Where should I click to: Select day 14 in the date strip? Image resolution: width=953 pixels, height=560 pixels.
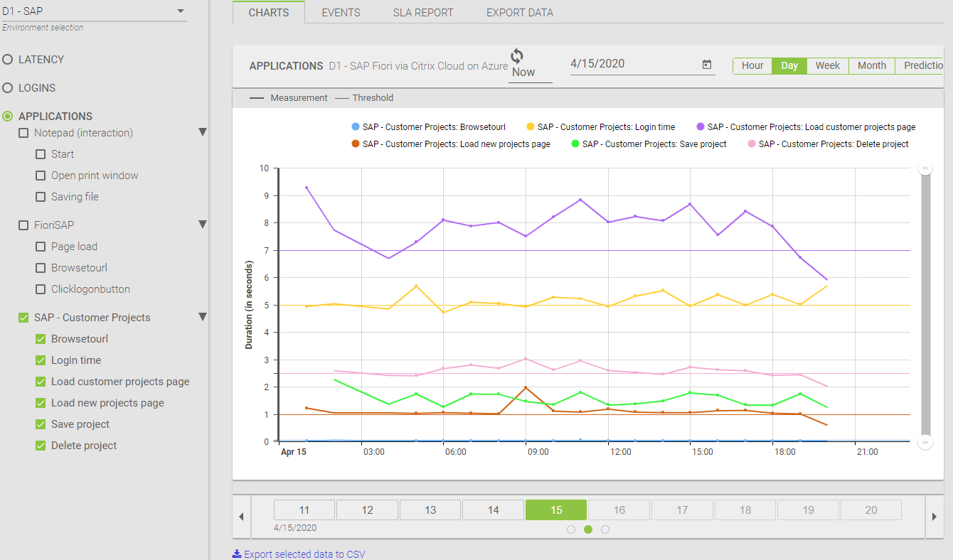click(x=494, y=510)
